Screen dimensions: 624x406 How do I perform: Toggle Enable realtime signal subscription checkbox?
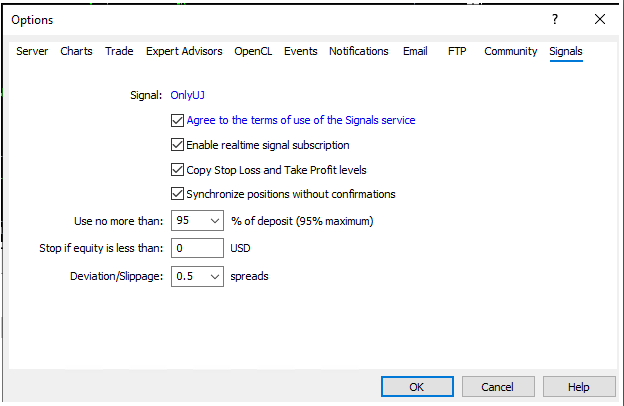point(177,145)
